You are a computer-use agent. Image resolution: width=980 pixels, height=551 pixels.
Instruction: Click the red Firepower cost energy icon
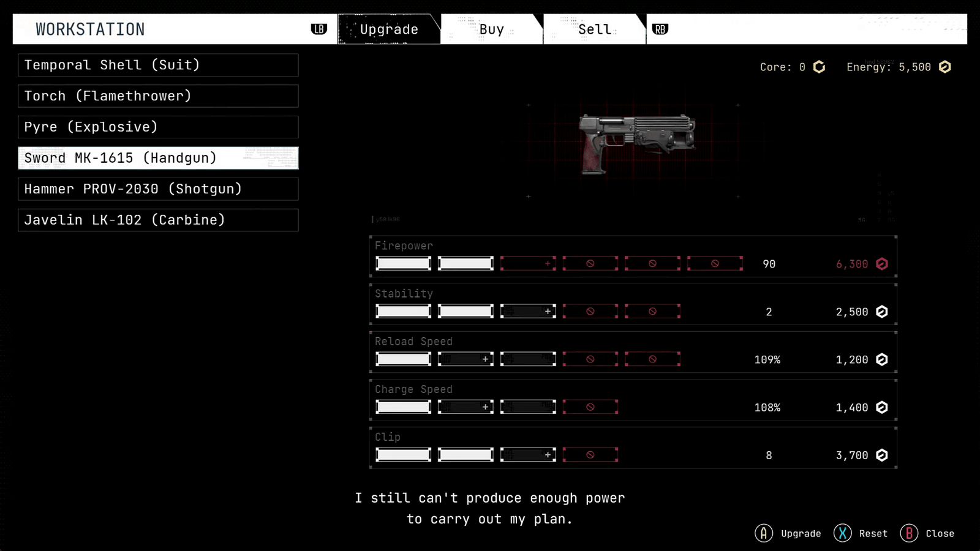coord(881,264)
